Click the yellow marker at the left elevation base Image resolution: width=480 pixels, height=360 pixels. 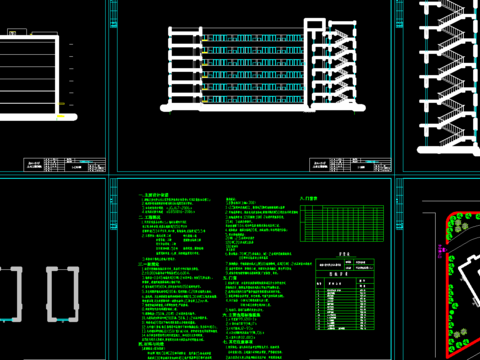tap(61, 116)
